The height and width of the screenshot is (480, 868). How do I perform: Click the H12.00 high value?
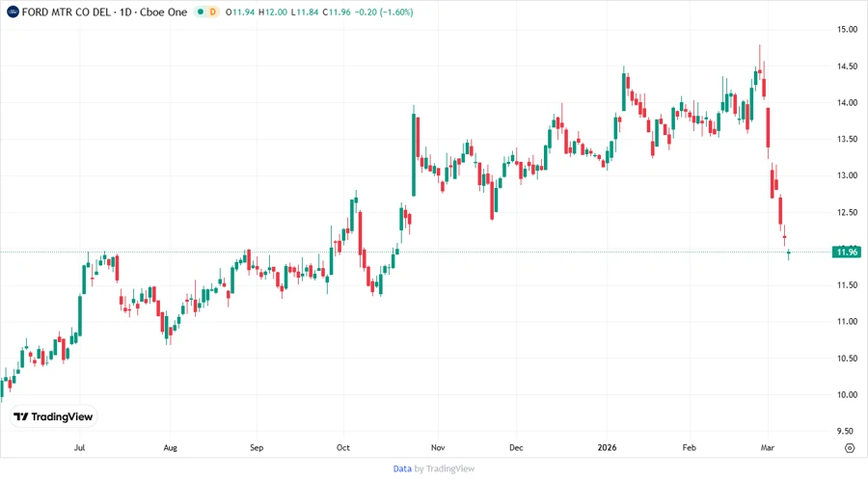click(x=273, y=12)
